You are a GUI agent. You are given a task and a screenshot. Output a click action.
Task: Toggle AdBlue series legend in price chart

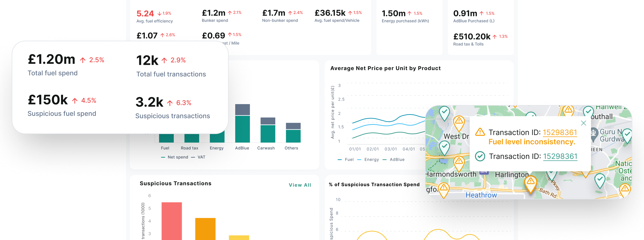click(x=394, y=160)
